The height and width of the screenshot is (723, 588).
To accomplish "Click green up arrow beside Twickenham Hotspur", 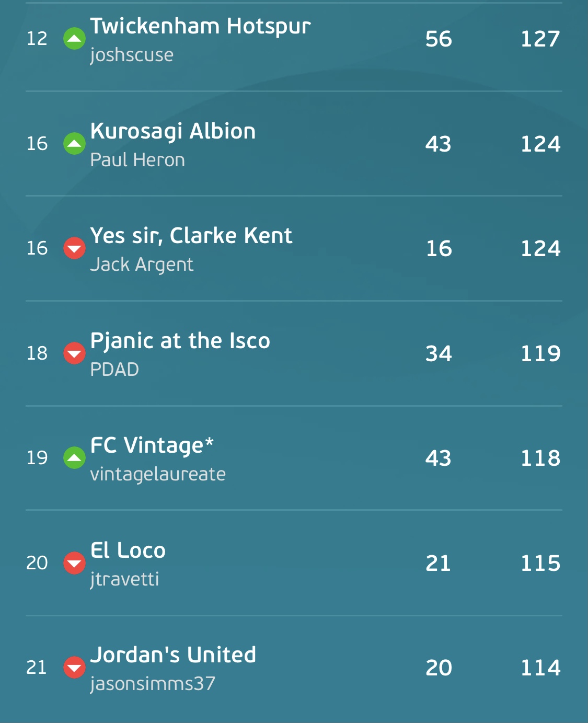I will (x=74, y=39).
